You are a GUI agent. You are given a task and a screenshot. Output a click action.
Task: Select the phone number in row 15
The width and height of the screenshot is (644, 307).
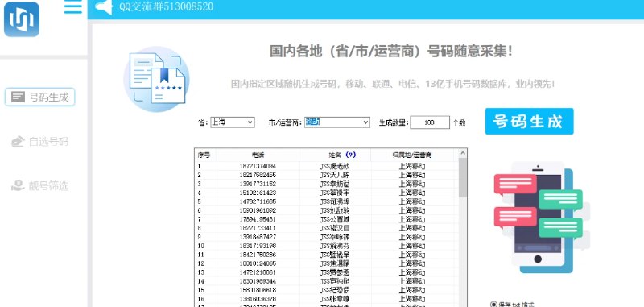click(x=258, y=290)
